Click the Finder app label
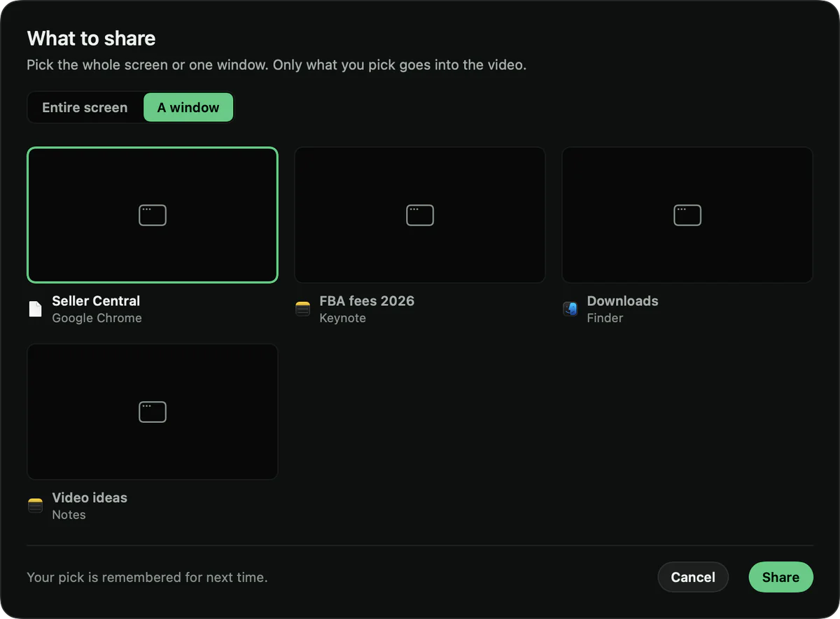Viewport: 840px width, 619px height. point(605,318)
